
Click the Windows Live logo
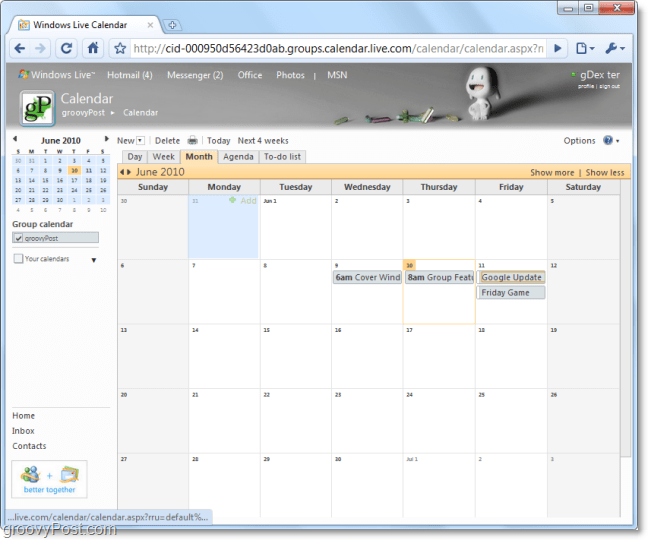pyautogui.click(x=57, y=75)
